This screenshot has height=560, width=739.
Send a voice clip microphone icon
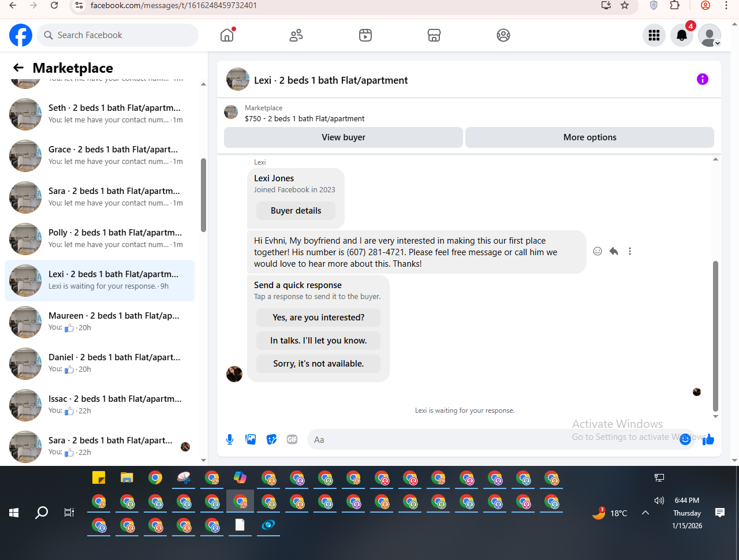point(230,439)
